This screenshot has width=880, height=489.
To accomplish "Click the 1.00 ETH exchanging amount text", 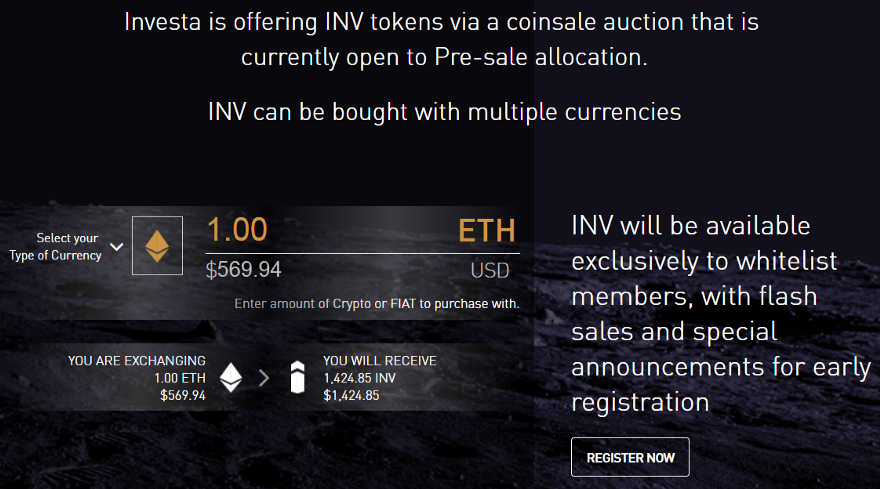I will tap(180, 378).
